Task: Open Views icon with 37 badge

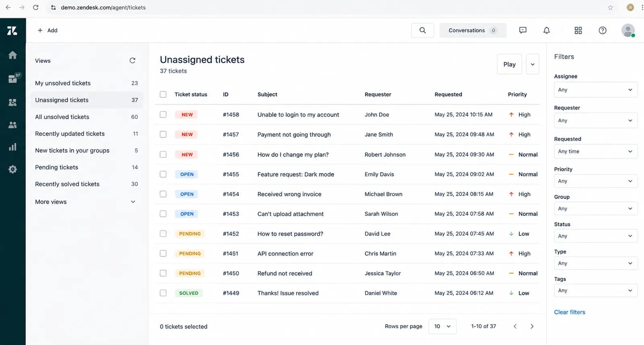Action: pos(13,78)
